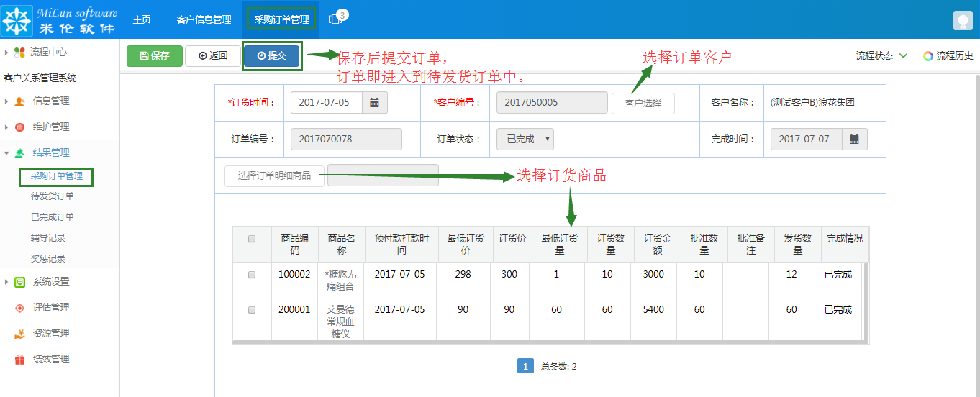980x397 pixels.
Task: Go to the 主页 tab
Action: tap(142, 19)
